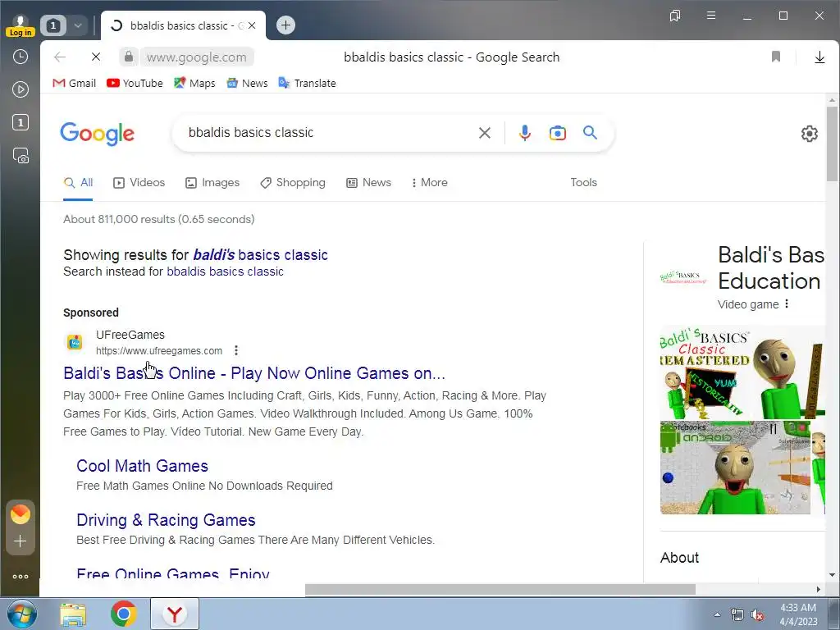This screenshot has width=840, height=630.
Task: Open knowledge panel Video game options dots
Action: (x=787, y=304)
